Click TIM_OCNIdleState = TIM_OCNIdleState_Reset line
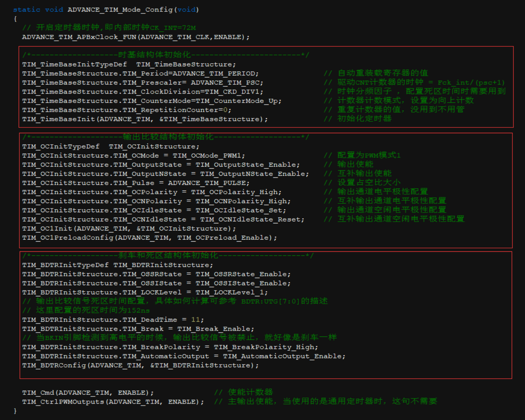Viewport: 525px width, 420px height. [163, 219]
